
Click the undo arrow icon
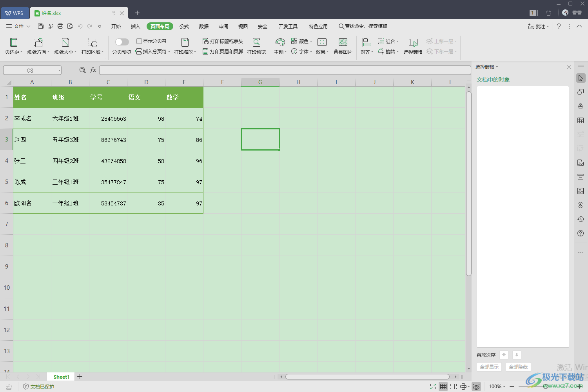[x=80, y=26]
